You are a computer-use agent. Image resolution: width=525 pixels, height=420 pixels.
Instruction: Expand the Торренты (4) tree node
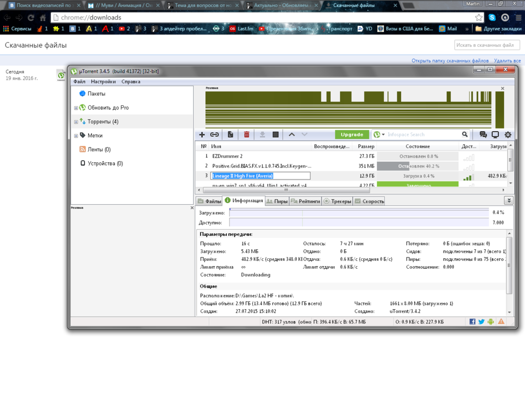click(x=76, y=122)
